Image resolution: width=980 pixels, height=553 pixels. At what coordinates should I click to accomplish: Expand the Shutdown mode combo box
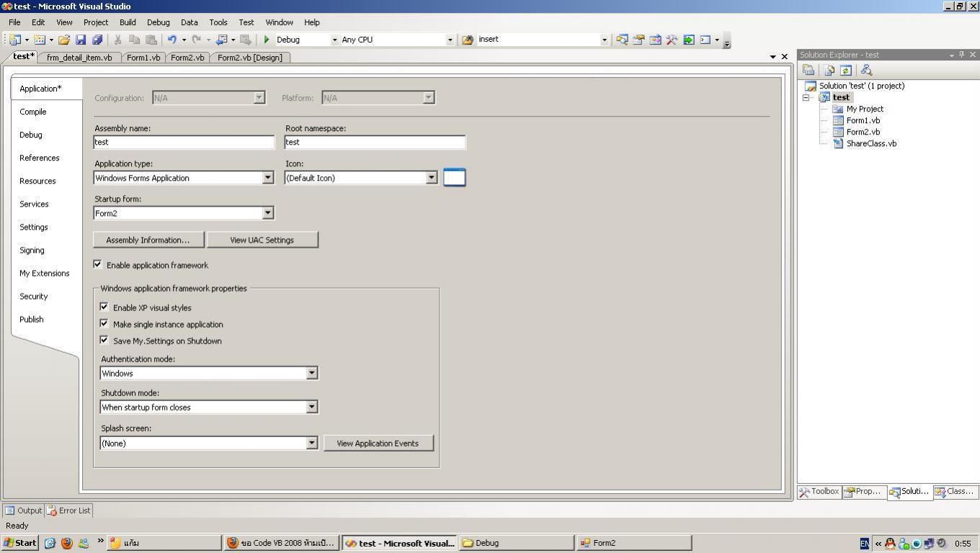click(x=311, y=408)
